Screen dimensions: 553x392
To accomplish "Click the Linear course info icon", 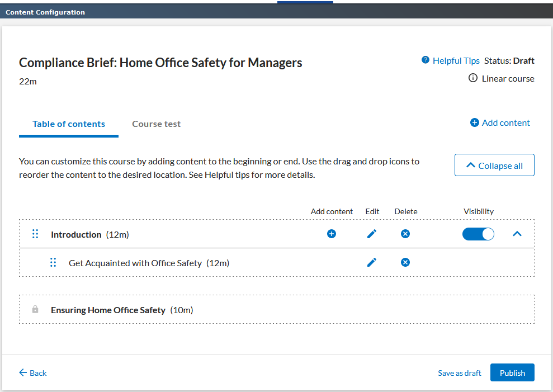I will (x=473, y=78).
